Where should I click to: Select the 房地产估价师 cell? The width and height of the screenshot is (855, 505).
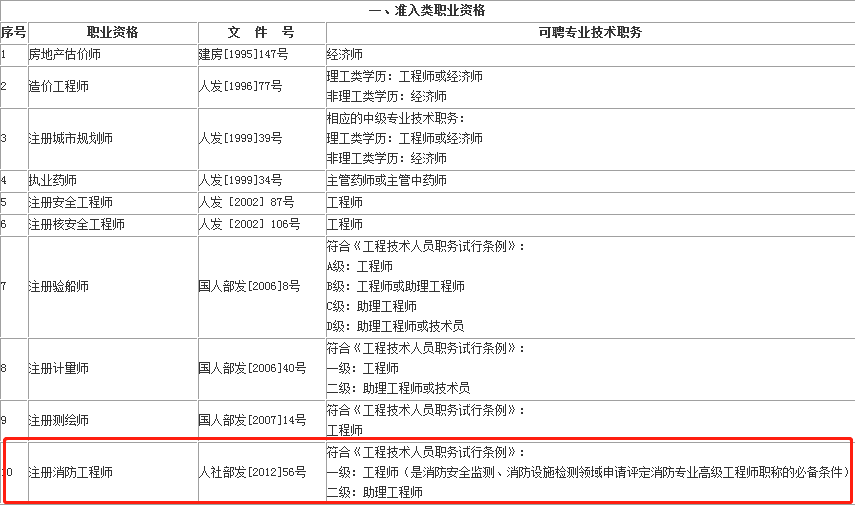tap(65, 54)
